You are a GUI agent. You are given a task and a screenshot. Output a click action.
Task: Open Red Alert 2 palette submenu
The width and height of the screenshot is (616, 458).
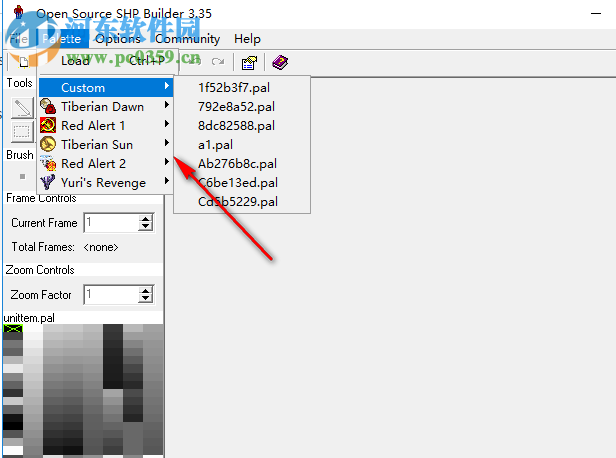106,163
